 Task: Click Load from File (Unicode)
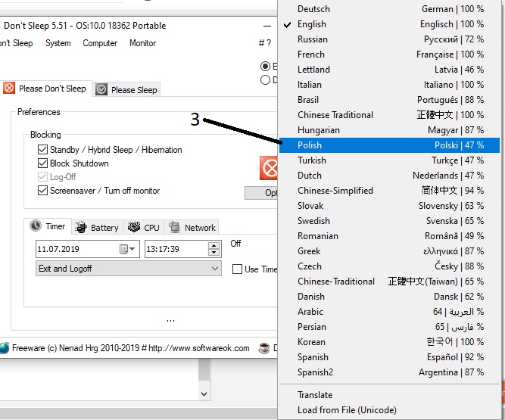point(389,410)
